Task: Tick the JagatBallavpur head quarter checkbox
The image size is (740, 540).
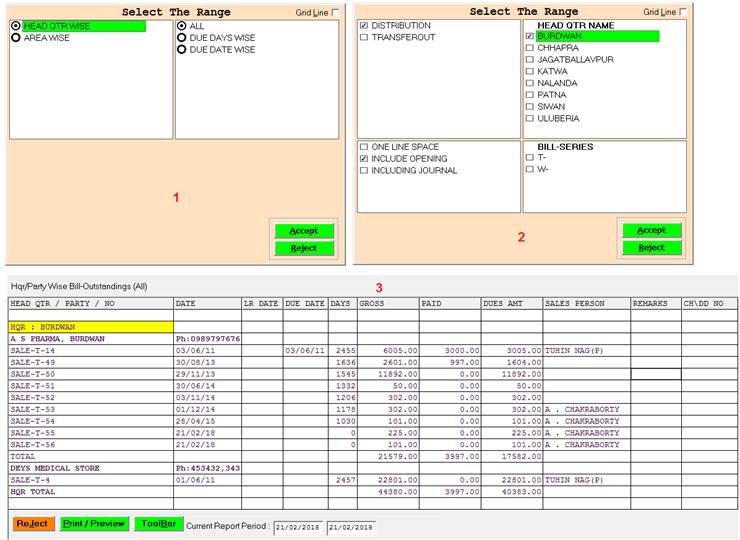Action: pos(530,60)
